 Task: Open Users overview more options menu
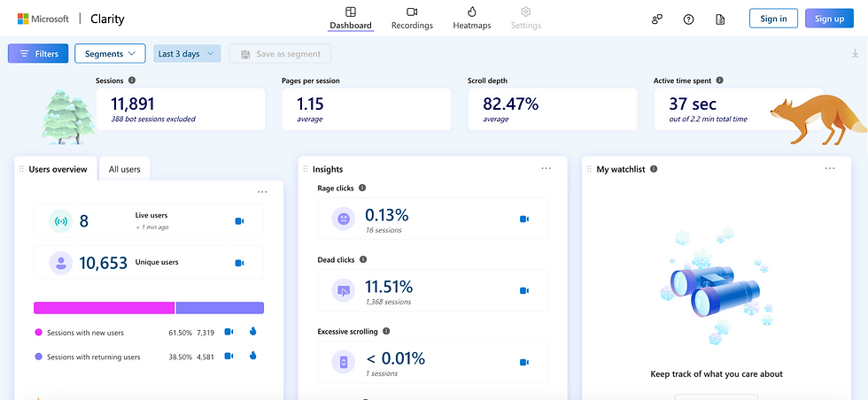click(262, 192)
